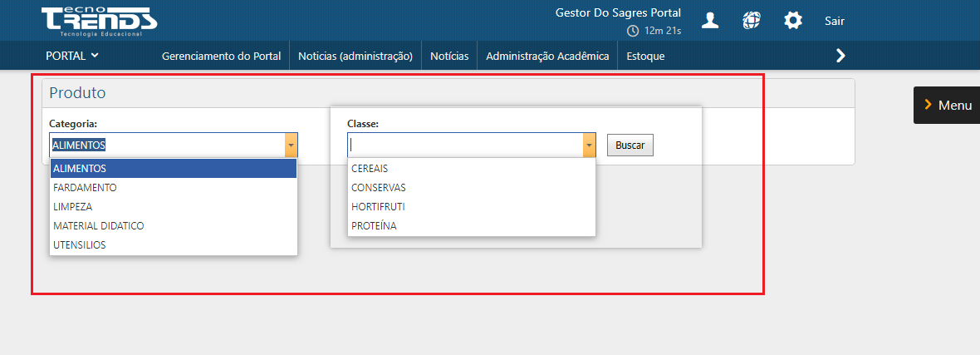Click the session timer clock icon
Image resolution: width=980 pixels, height=355 pixels.
point(633,31)
